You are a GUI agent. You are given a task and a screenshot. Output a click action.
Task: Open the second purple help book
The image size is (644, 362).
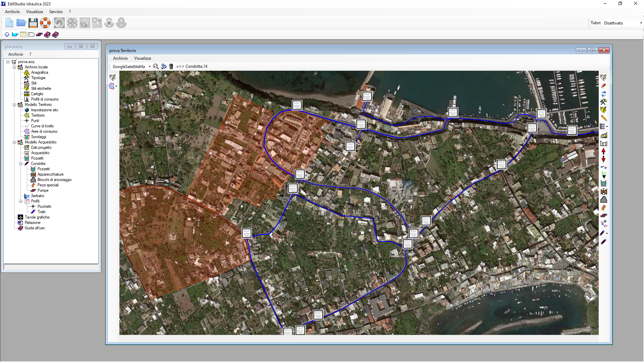click(55, 35)
